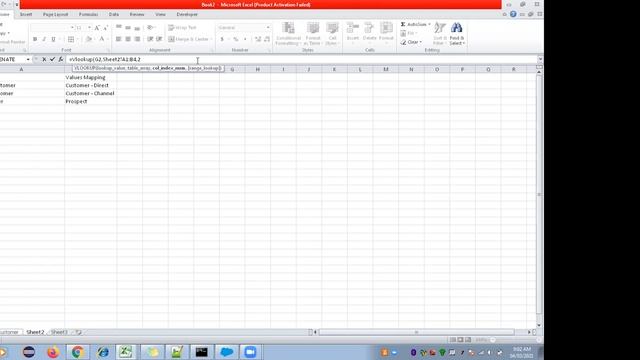
Task: Set Top Align in Alignment group
Action: coord(119,28)
